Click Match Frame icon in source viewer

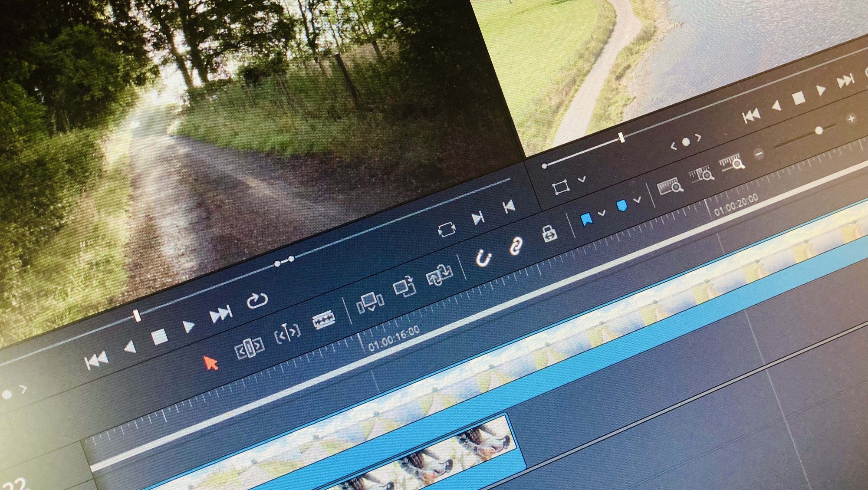coord(447,229)
